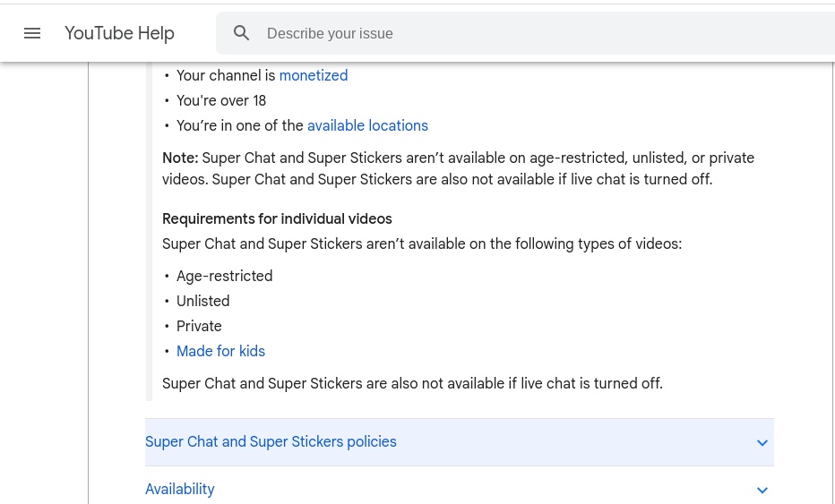This screenshot has width=835, height=504.
Task: Select the "Requirements for individual videos" heading
Action: (277, 219)
